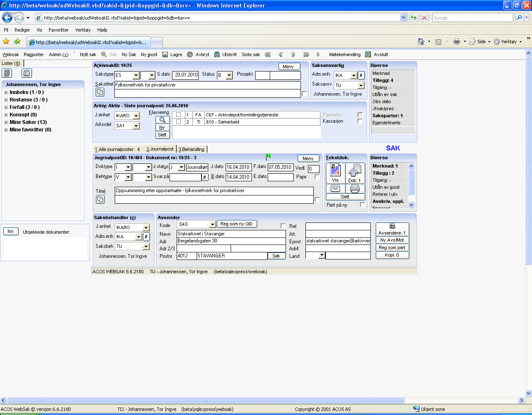Click the copy icon below Tittel
Viewport: 532px width, 415px height.
coord(100,199)
